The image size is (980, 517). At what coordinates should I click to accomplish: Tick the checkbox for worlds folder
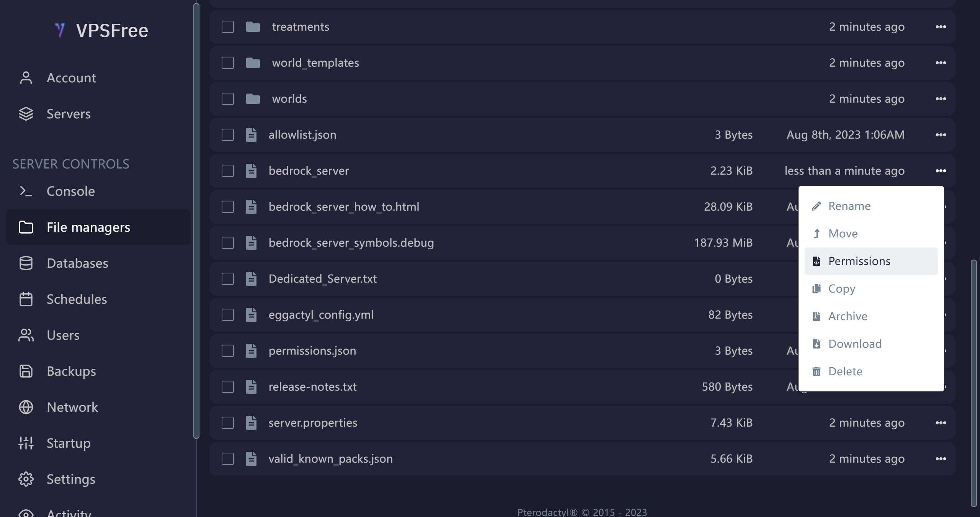pos(228,99)
